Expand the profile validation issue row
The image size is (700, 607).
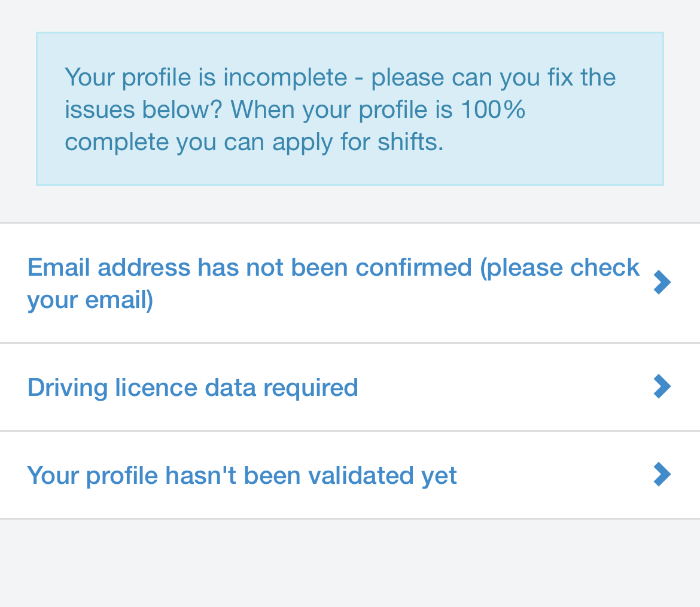(x=349, y=475)
